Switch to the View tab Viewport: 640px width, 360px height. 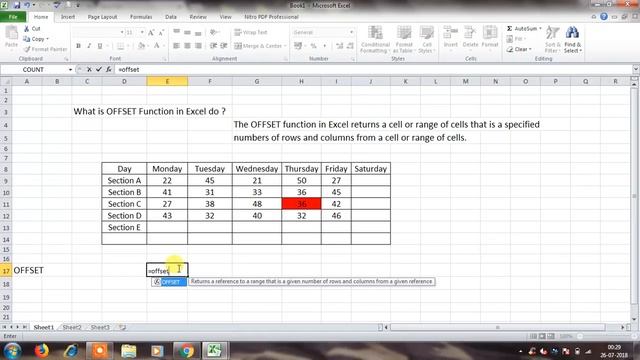tap(225, 17)
